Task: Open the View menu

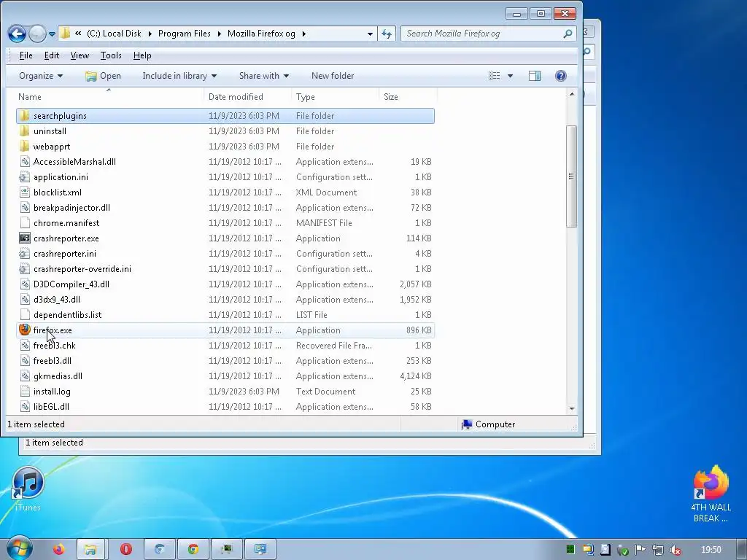Action: [x=80, y=55]
